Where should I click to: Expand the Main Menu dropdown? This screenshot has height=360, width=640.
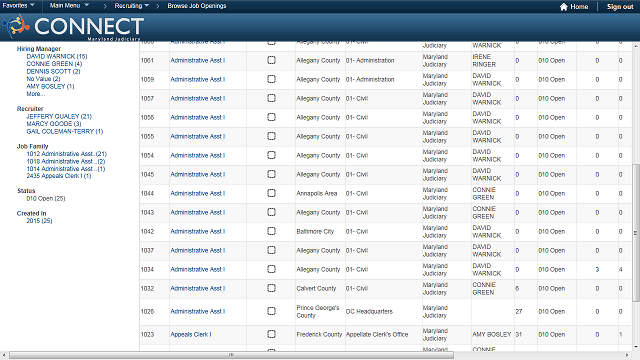[x=69, y=5]
